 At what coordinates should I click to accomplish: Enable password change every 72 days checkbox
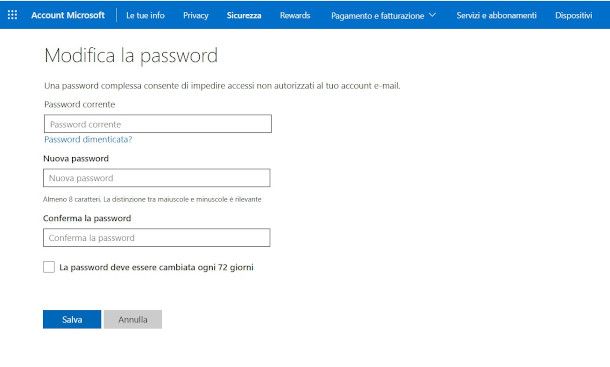(x=49, y=267)
